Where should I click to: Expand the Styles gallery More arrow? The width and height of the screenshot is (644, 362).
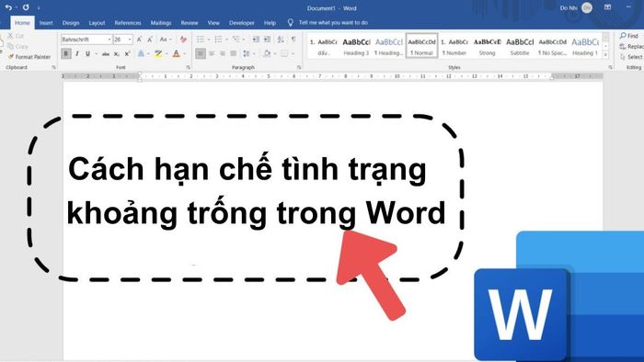(x=605, y=55)
